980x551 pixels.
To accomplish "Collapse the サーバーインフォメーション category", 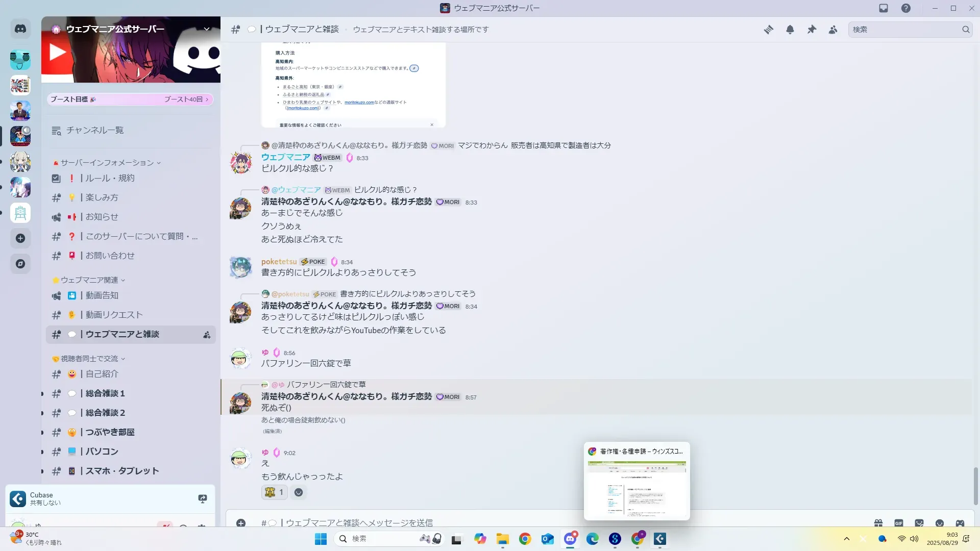I will tap(107, 163).
